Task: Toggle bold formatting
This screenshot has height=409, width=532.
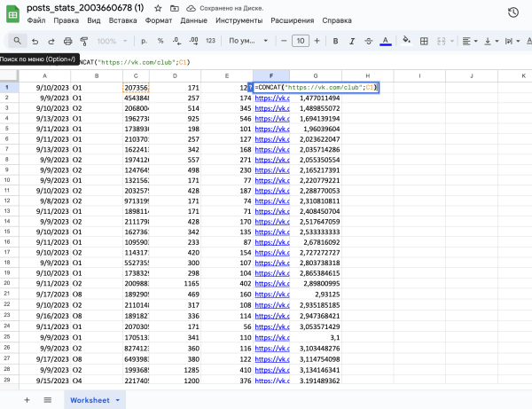Action: point(335,41)
